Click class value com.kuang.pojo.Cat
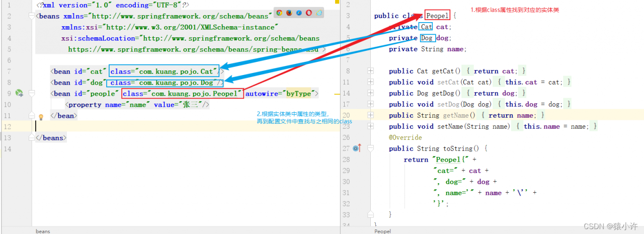The image size is (644, 234). point(176,71)
